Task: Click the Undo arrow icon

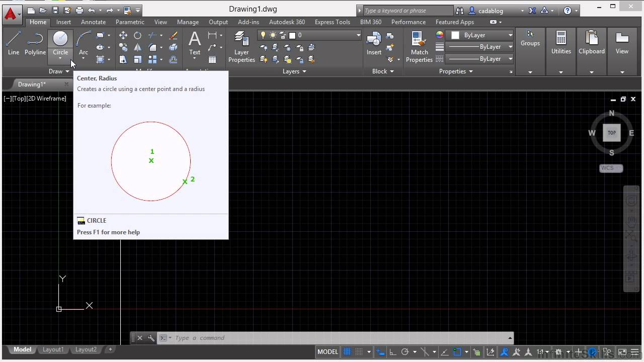Action: coord(91,10)
